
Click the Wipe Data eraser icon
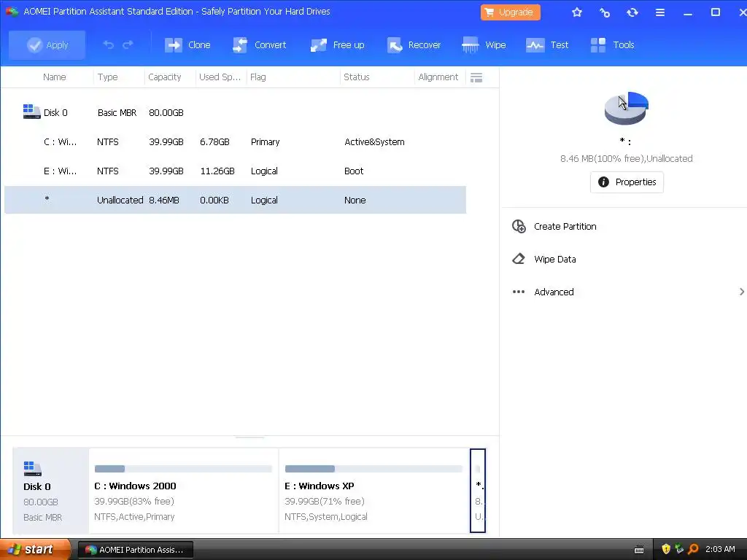point(519,259)
